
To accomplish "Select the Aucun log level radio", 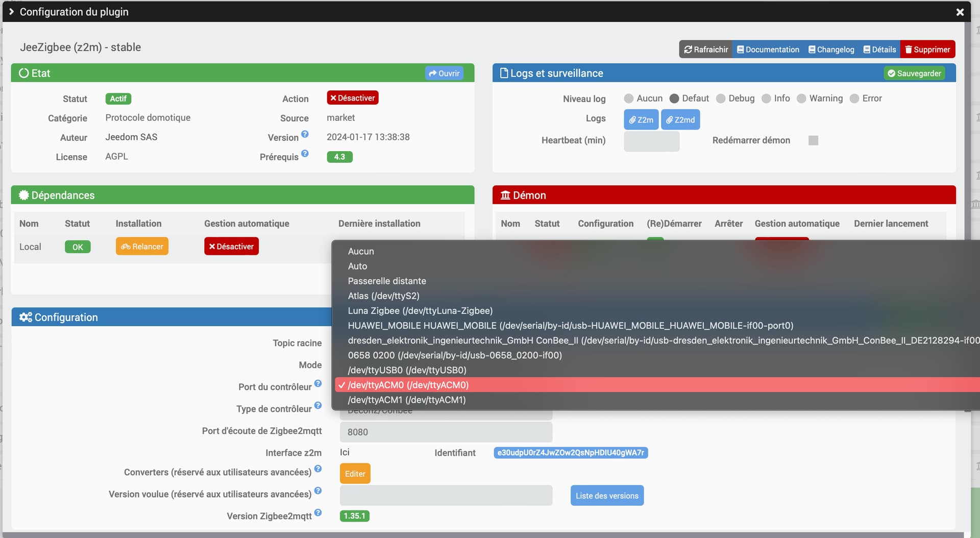I will (629, 99).
